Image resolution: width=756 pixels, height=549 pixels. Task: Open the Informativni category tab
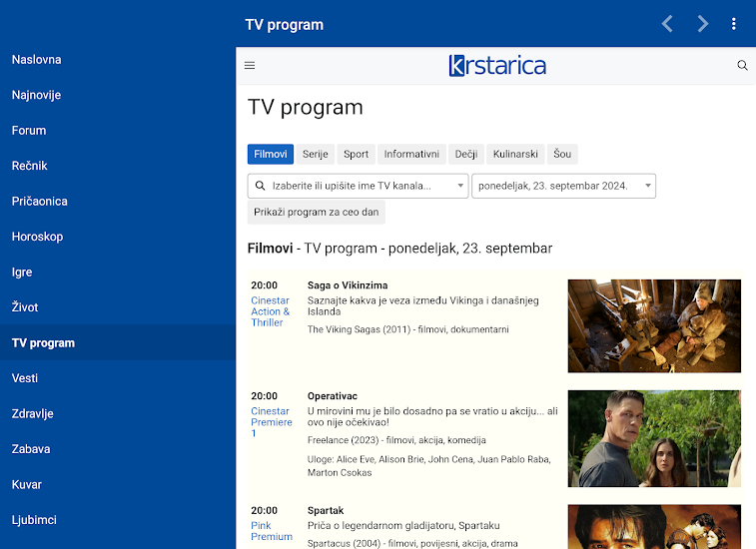[x=411, y=154]
